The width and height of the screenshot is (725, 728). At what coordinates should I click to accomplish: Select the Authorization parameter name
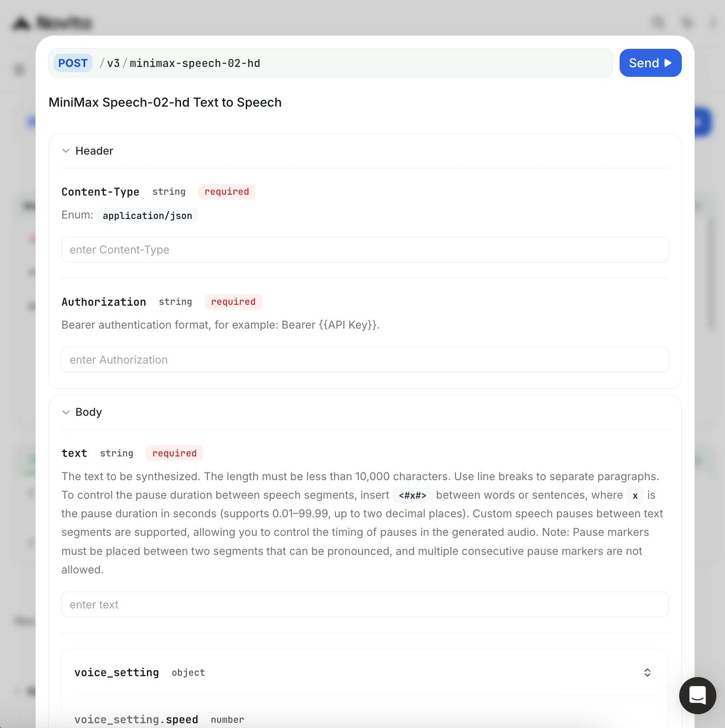[x=104, y=302]
